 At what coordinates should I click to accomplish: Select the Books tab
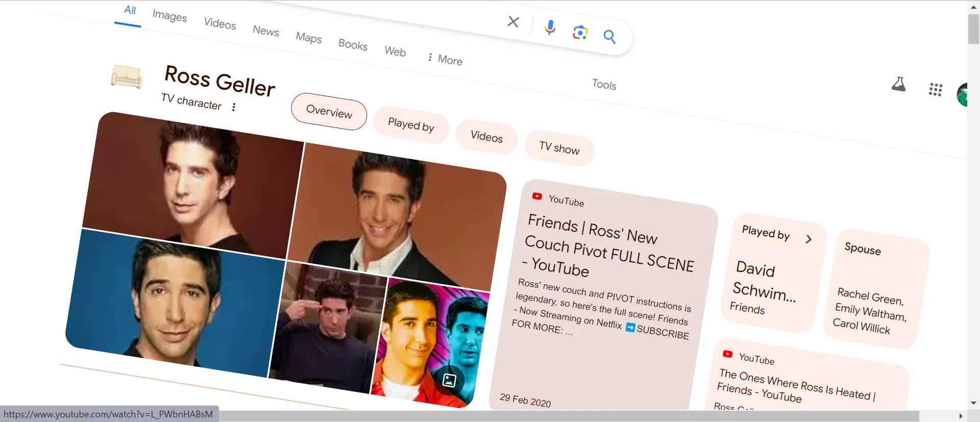pyautogui.click(x=353, y=44)
